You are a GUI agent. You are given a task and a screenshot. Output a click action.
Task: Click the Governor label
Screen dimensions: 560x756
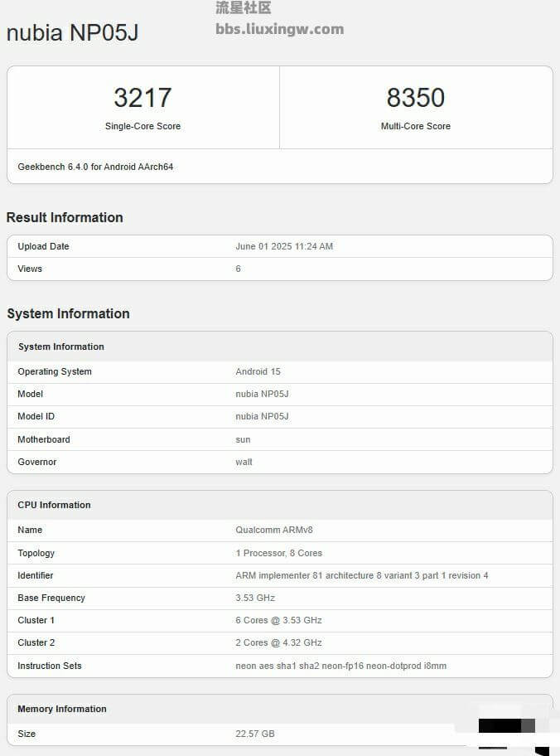click(37, 462)
